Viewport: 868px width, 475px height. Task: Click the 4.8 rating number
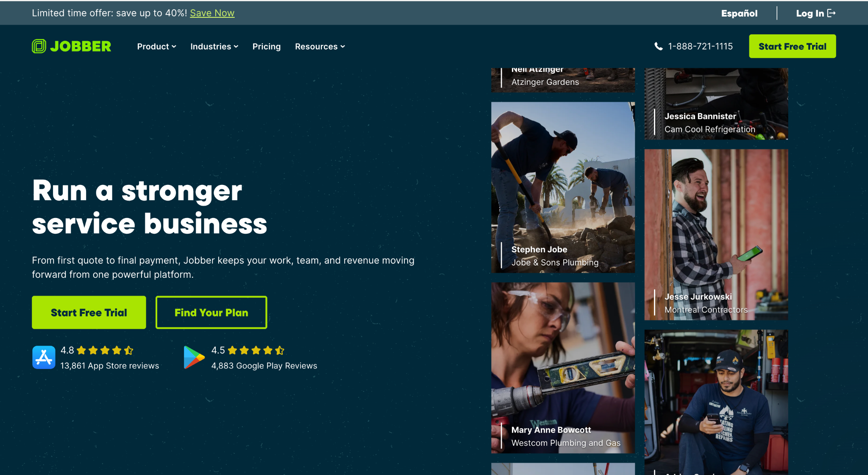pyautogui.click(x=67, y=350)
